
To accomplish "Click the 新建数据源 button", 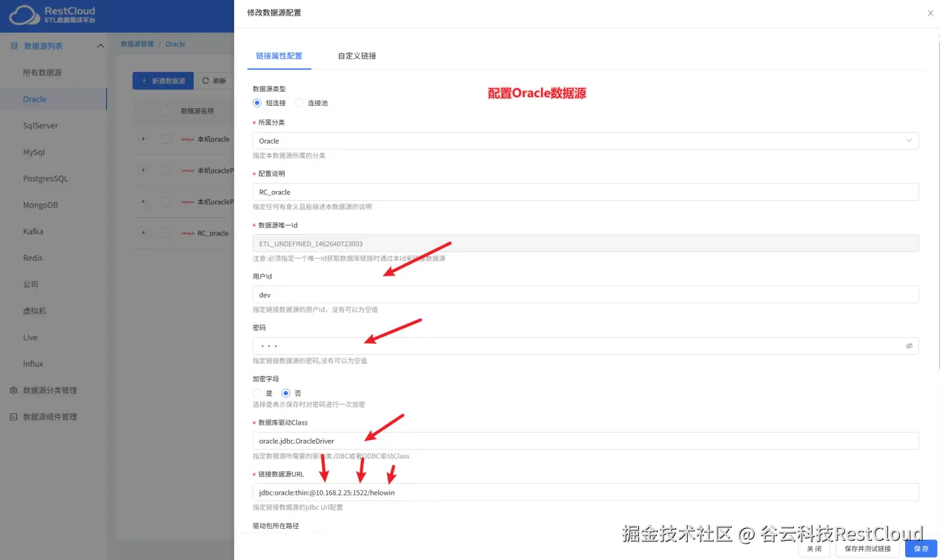I will pyautogui.click(x=163, y=81).
